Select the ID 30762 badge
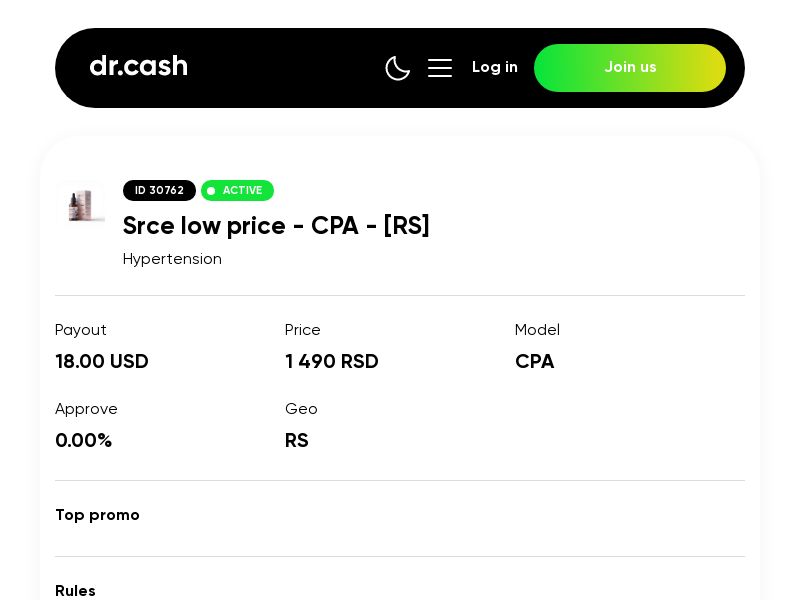Viewport: 800px width, 600px height. [x=159, y=190]
